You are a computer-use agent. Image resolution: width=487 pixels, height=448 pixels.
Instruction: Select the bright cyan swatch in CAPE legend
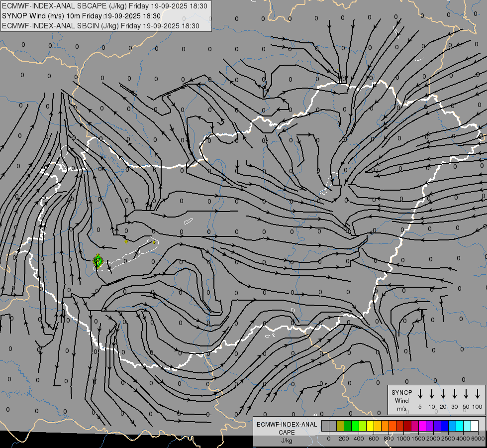click(460, 426)
